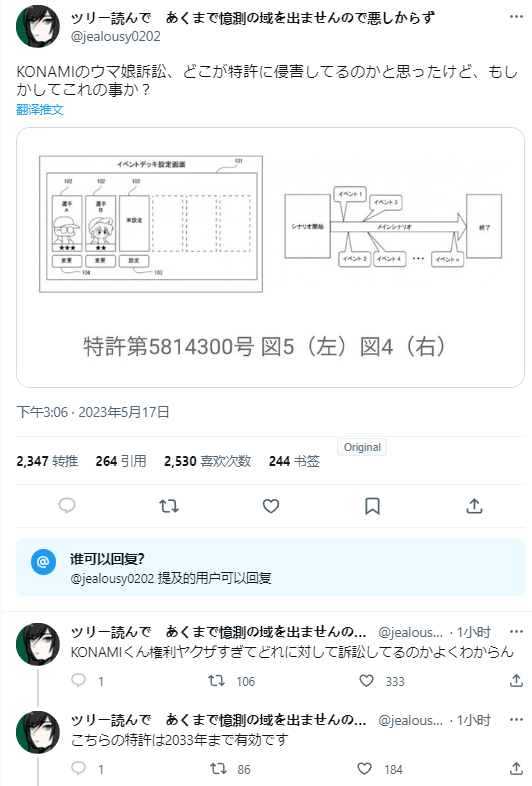Viewport: 532px width, 786px height.
Task: Retweet the reply showing 86 retweets
Action: (218, 768)
